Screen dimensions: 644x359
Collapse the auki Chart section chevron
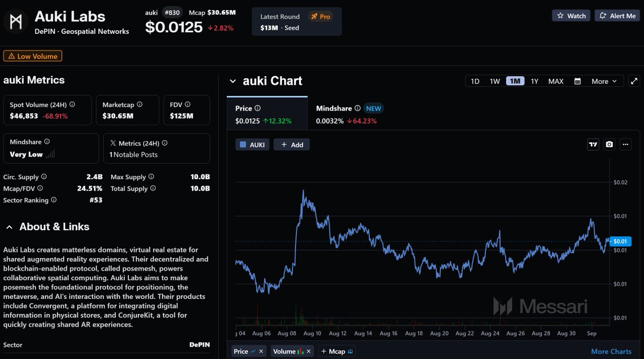pos(233,81)
